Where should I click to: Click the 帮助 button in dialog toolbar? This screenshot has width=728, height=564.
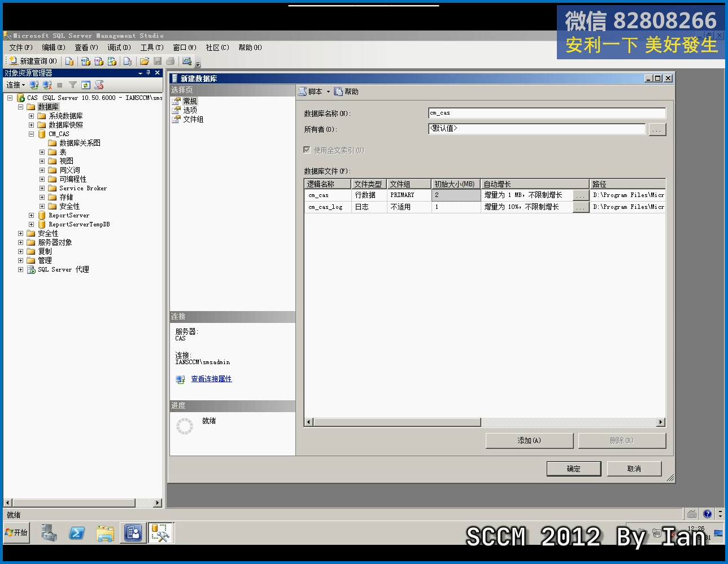346,91
